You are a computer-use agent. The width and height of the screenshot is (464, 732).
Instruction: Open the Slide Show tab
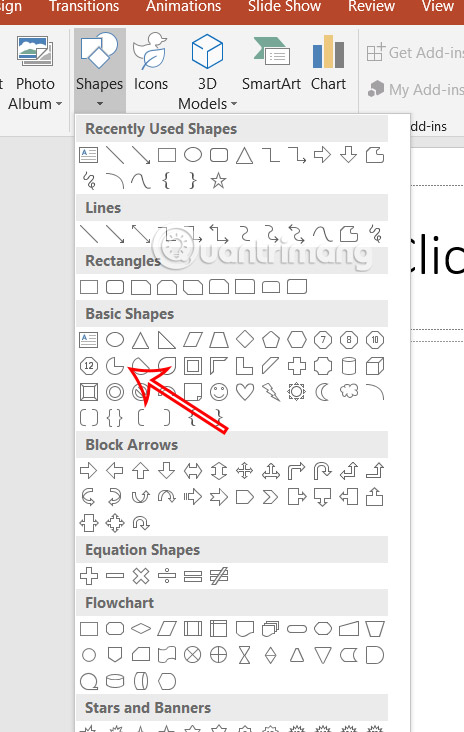coord(284,6)
